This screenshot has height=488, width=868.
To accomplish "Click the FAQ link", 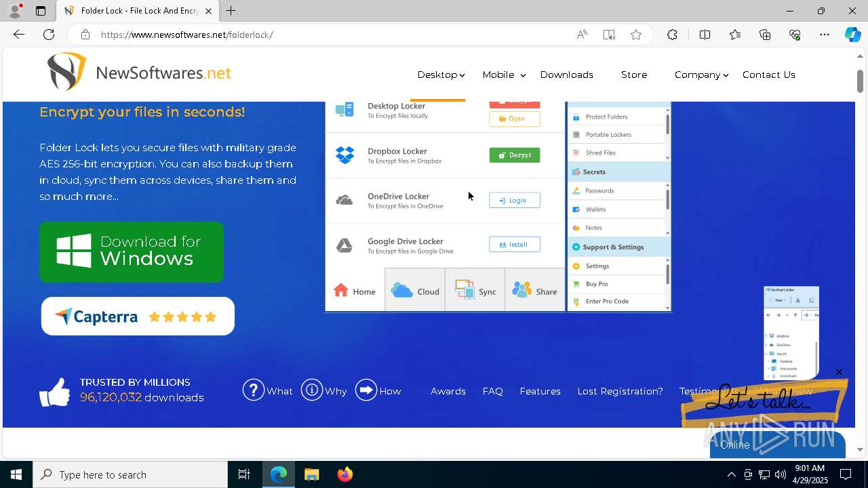I will coord(493,391).
